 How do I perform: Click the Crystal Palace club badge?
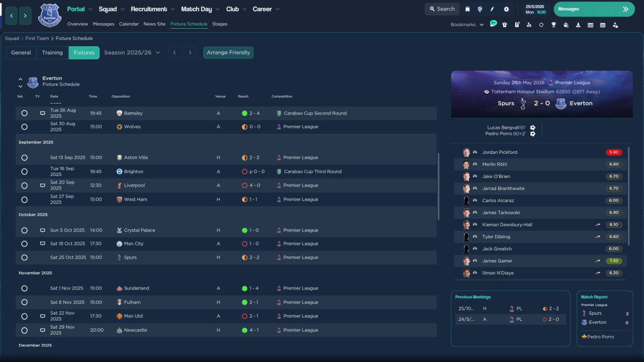pos(119,230)
